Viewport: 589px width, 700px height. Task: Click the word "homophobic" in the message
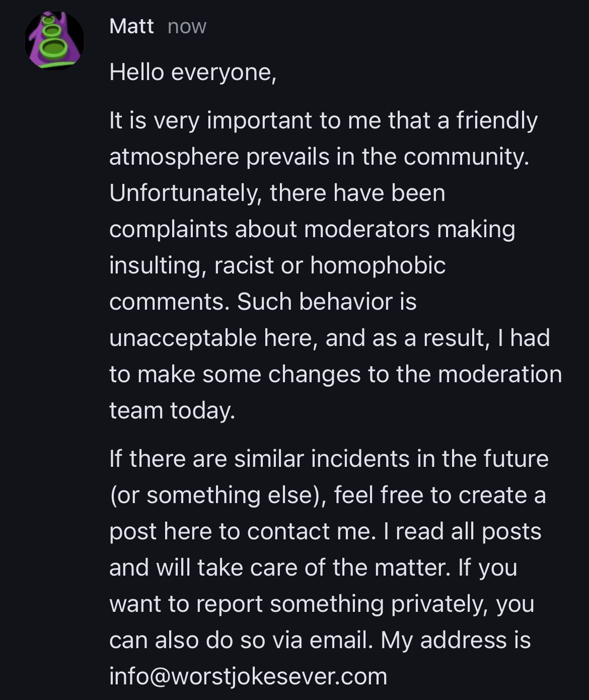(378, 265)
